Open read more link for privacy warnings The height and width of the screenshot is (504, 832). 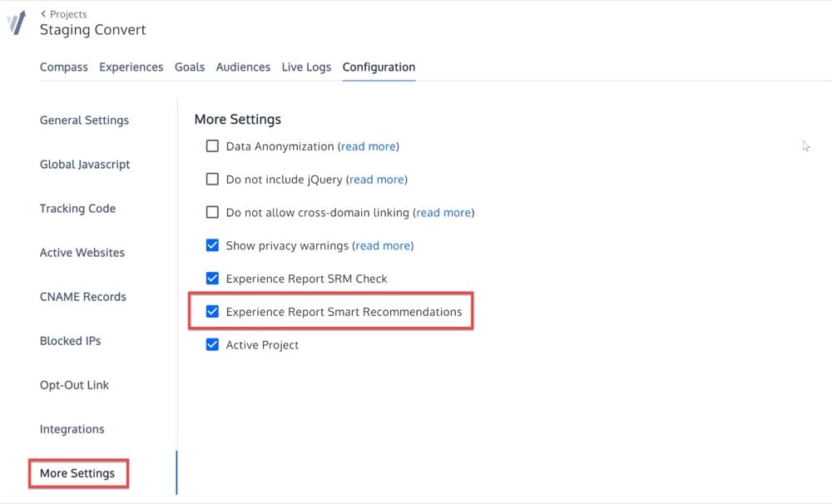(x=383, y=246)
